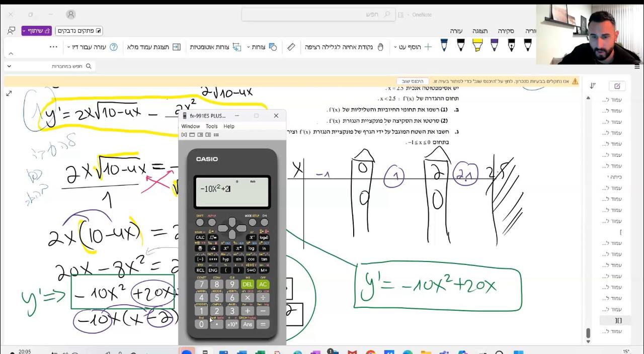Create a new page with the compose icon
Screen dimensions: 644x354
(x=617, y=86)
